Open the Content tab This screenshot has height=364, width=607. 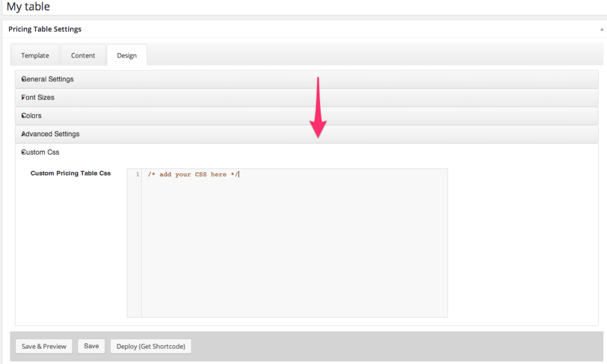[x=83, y=55]
